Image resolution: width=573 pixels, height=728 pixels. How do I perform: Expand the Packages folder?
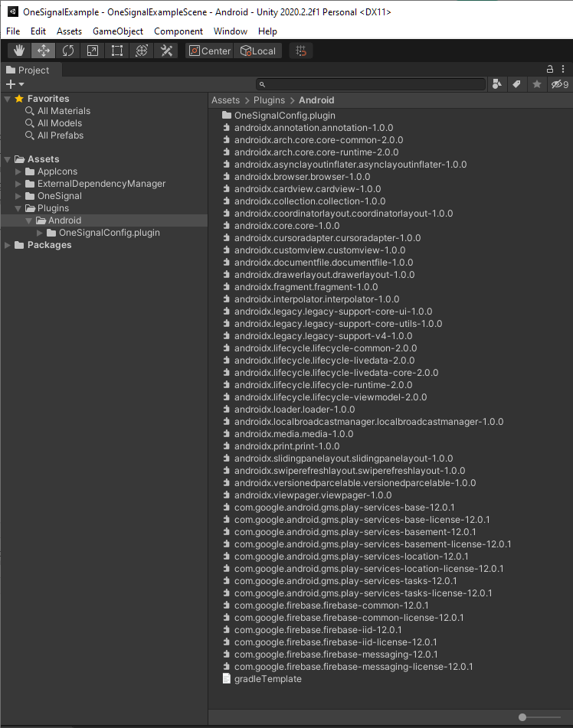click(8, 245)
